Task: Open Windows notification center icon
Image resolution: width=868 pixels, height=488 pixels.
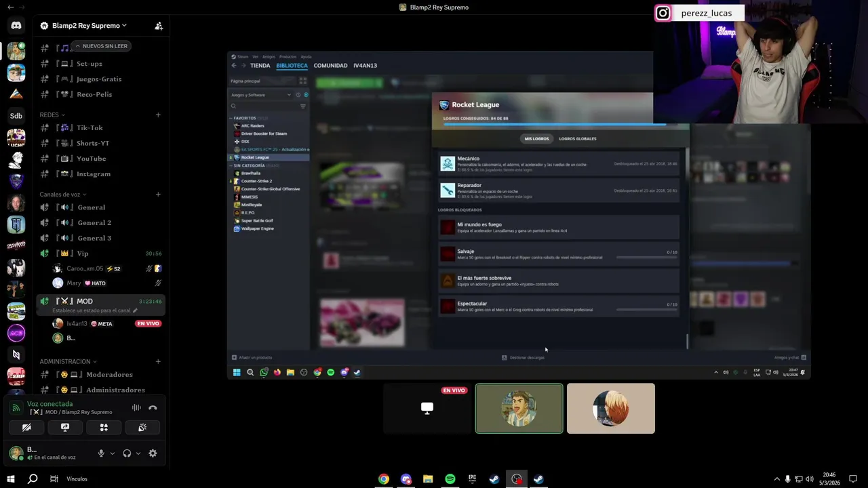Action: (853, 479)
